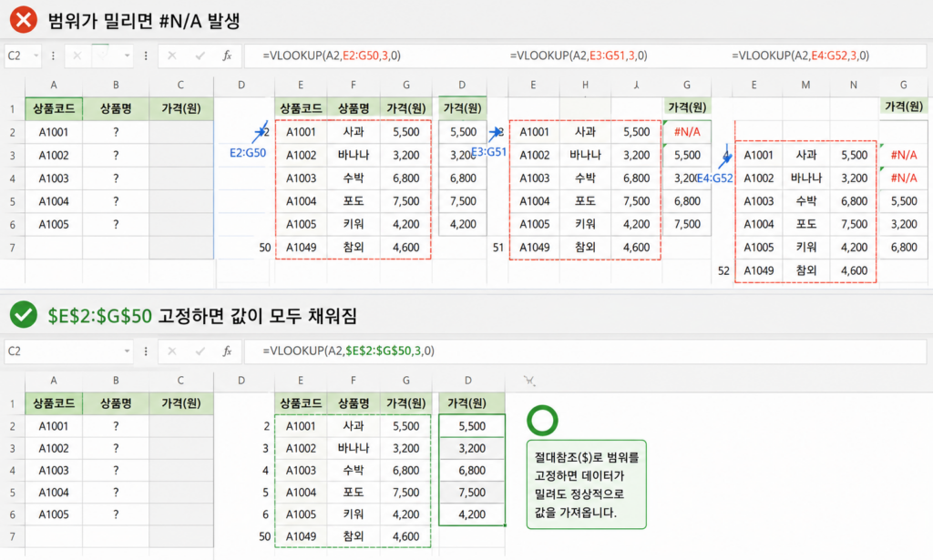This screenshot has width=933, height=560.
Task: Select row header 7 in the bottom sheet
Action: click(x=12, y=536)
